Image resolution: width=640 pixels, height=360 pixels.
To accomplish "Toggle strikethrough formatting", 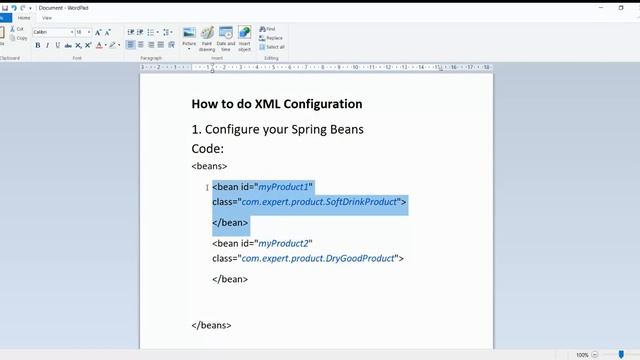I will click(68, 45).
